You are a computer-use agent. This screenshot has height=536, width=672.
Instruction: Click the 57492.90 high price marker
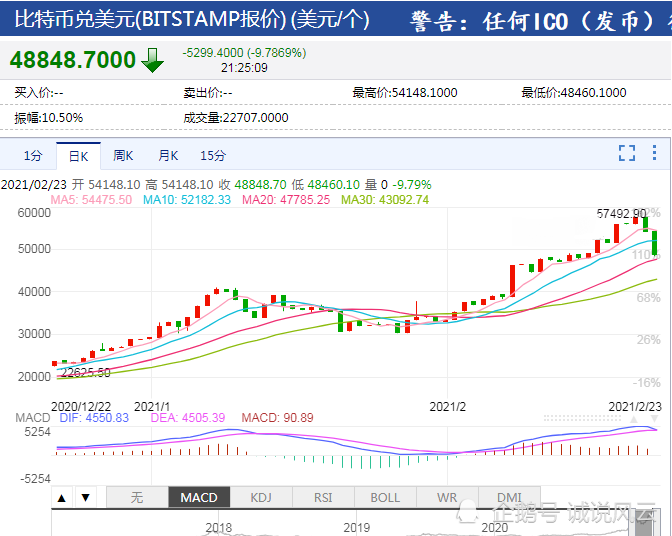pyautogui.click(x=621, y=214)
